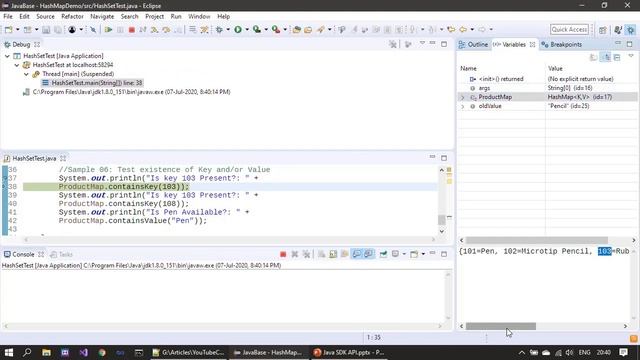Open the Back history dropdown arrow
640x360 pixels.
click(472, 29)
